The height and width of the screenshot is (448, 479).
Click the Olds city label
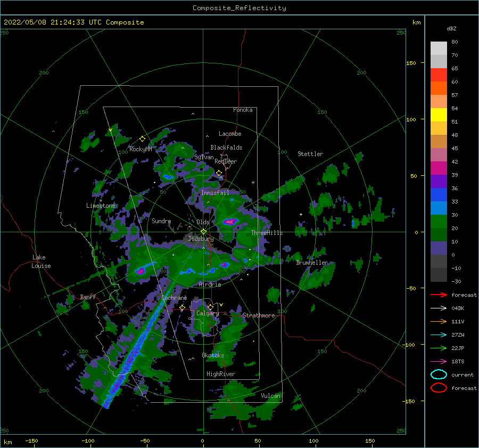coord(203,222)
